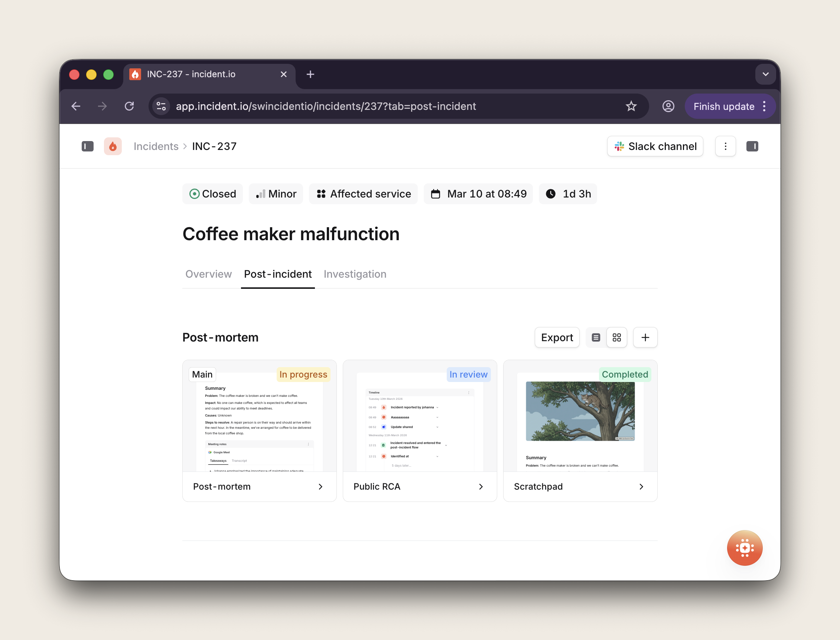Add a new post-mortem document
Image resolution: width=840 pixels, height=640 pixels.
(x=645, y=337)
